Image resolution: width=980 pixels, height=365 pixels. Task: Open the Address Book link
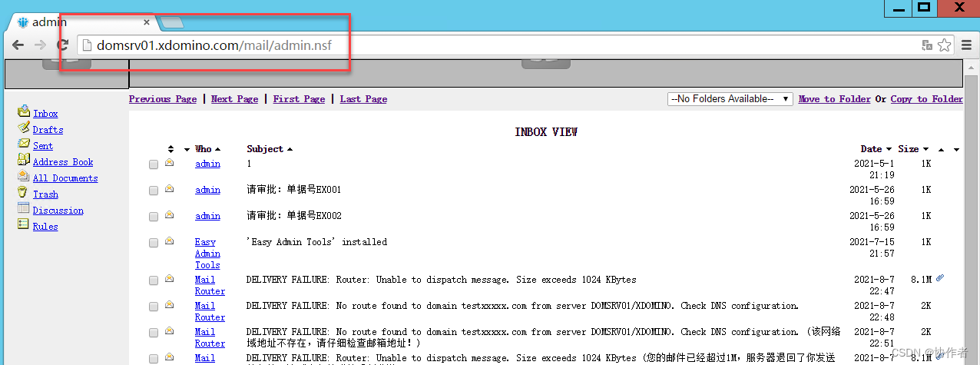pos(63,162)
